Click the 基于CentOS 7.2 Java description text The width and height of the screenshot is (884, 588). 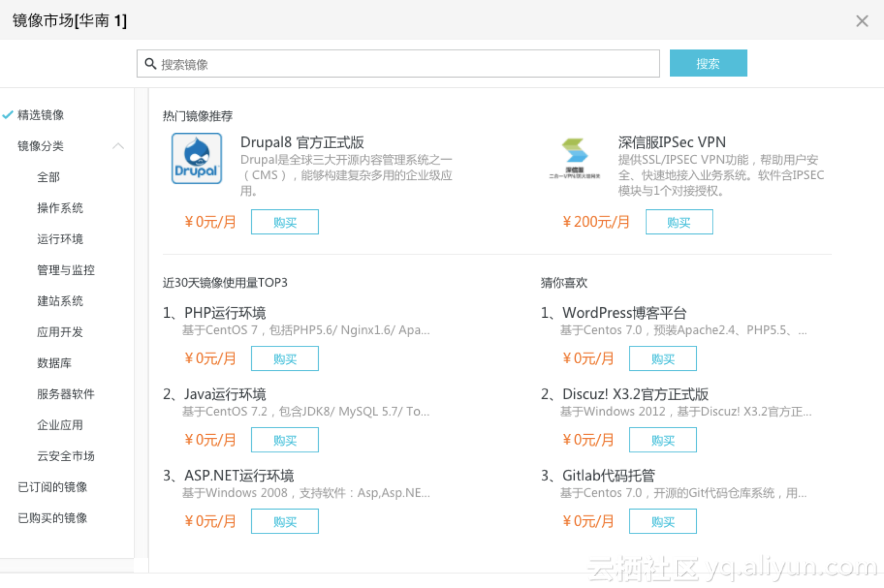306,411
